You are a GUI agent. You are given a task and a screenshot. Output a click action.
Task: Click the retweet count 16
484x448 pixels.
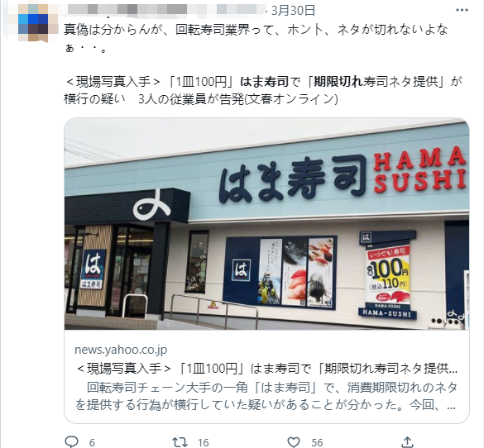click(x=203, y=443)
